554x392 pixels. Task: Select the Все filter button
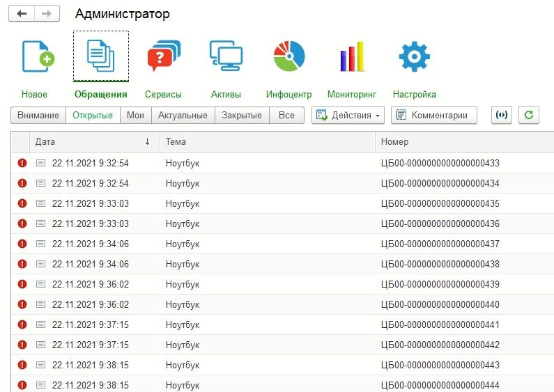[286, 115]
